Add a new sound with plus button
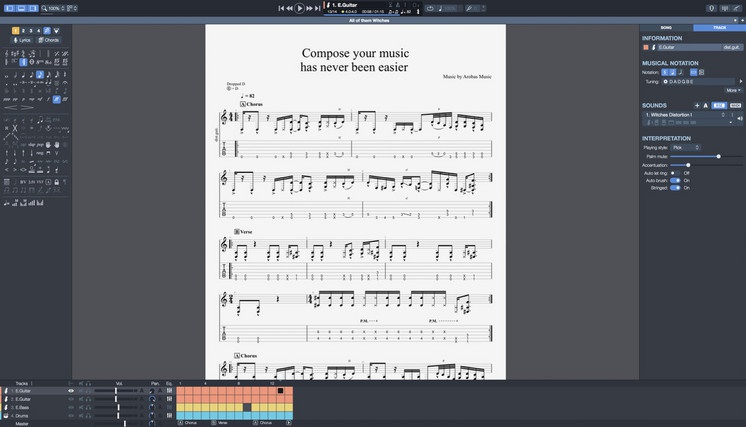This screenshot has width=746, height=427. (697, 106)
